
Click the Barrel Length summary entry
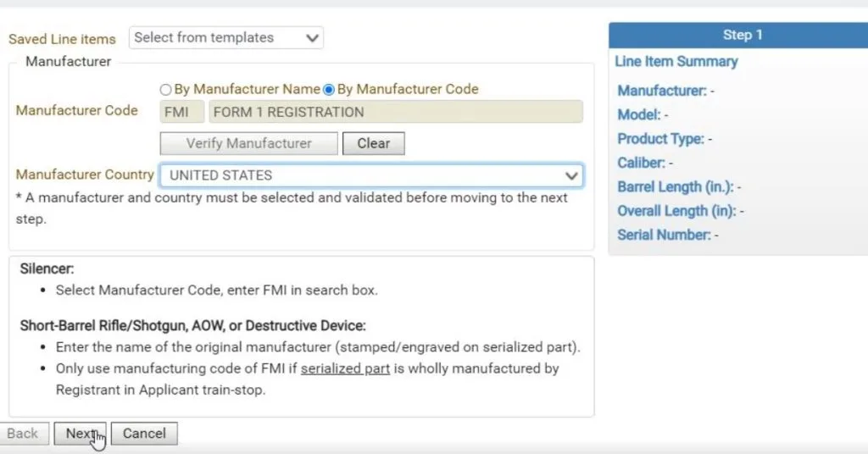(x=679, y=187)
